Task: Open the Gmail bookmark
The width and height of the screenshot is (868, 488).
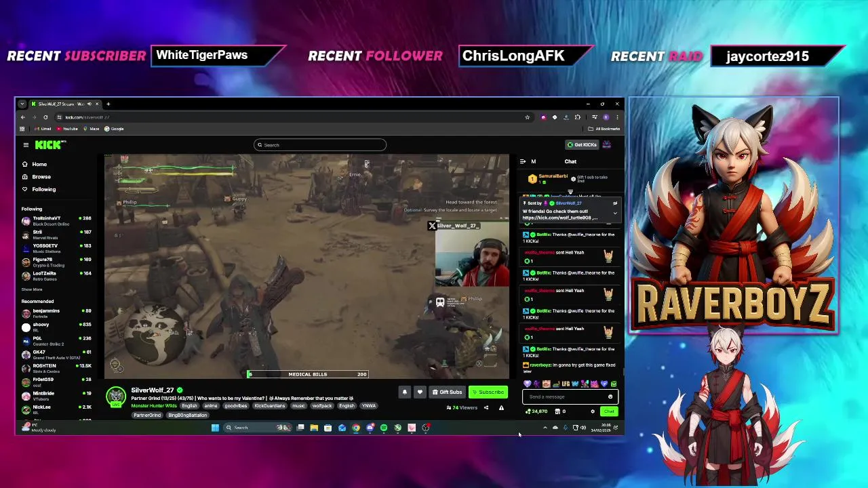Action: [43, 129]
